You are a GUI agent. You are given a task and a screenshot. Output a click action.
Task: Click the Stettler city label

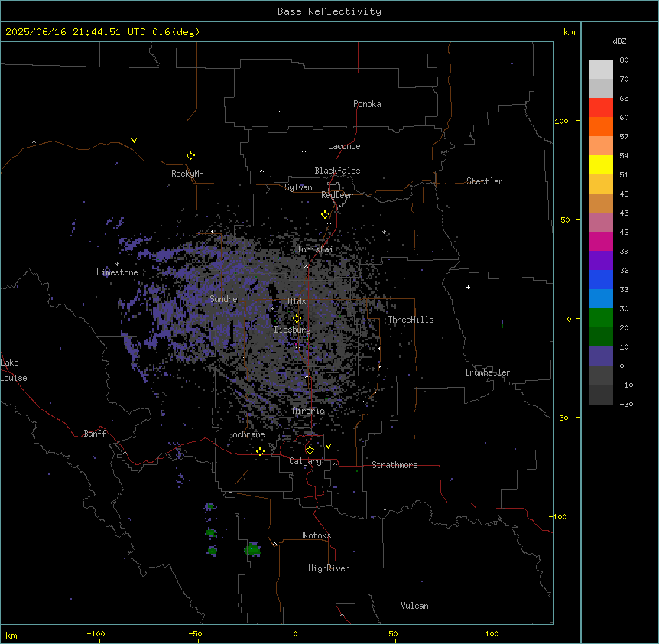485,181
